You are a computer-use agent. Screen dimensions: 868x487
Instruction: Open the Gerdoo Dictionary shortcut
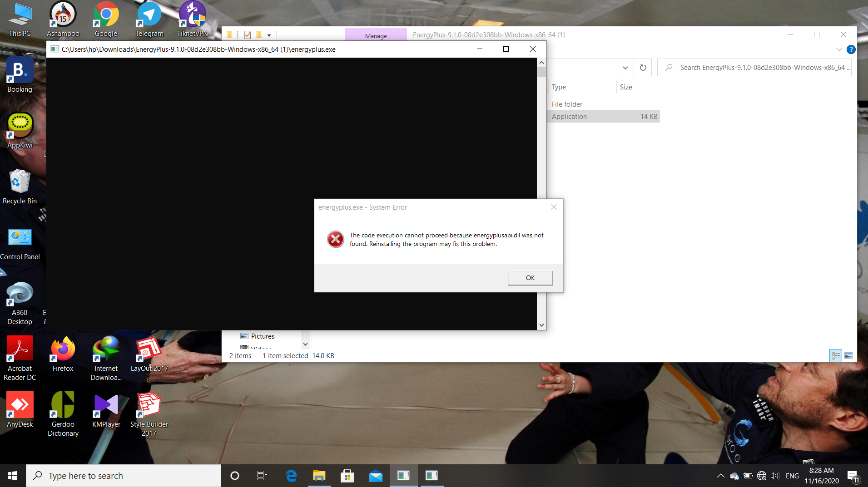63,414
